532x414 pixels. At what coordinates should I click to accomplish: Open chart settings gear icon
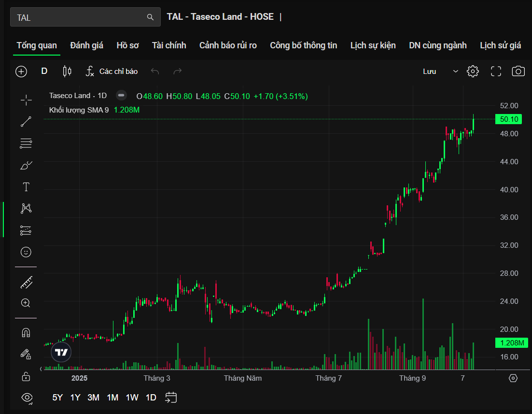(473, 71)
